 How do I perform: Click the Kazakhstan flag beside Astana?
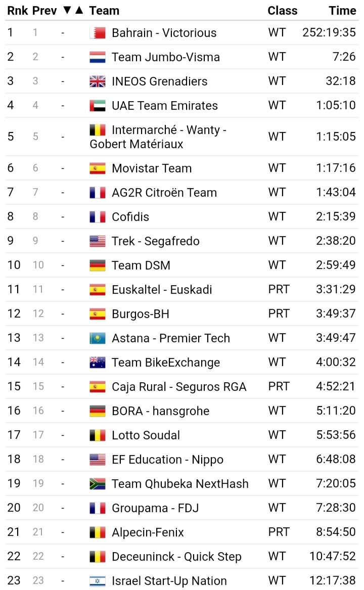tap(98, 338)
